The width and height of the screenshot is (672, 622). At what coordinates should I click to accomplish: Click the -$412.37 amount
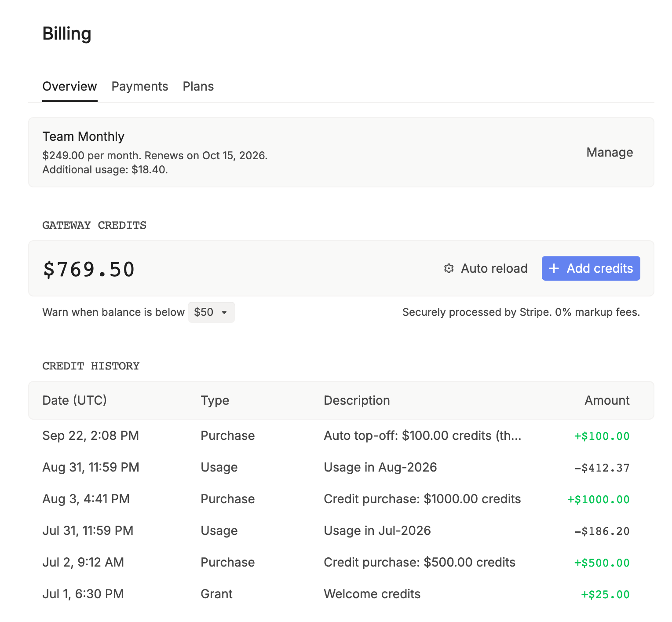602,468
